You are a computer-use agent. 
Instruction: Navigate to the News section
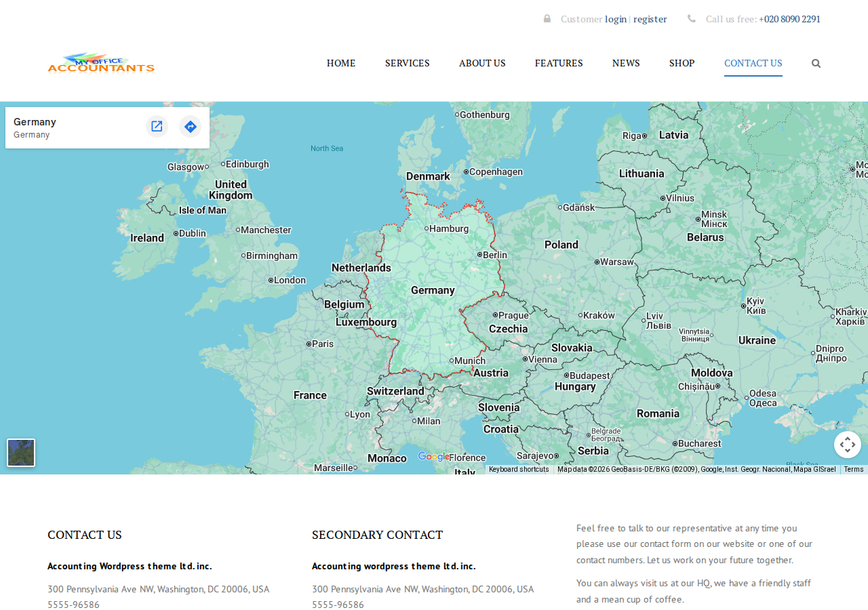(626, 63)
